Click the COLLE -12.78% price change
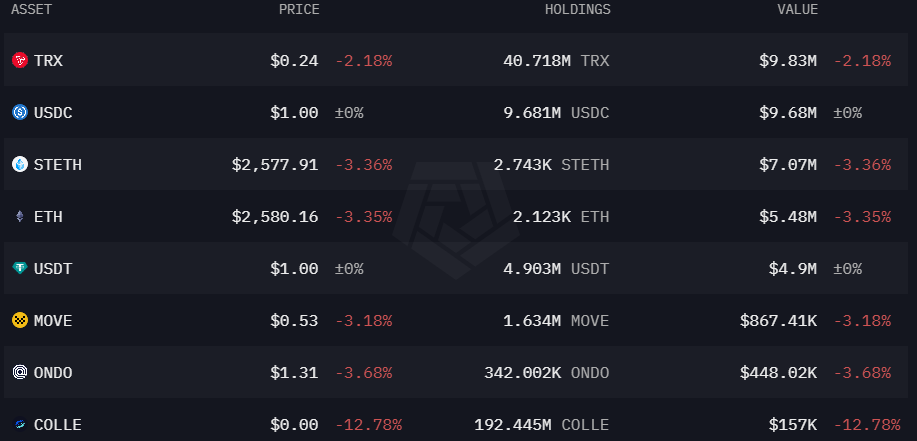Viewport: 917px width, 441px height. click(x=368, y=425)
